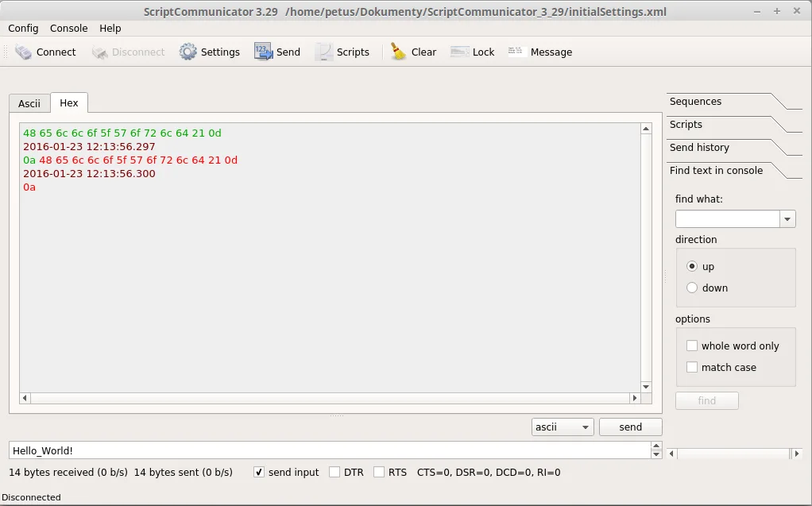Click the send button

click(x=630, y=427)
